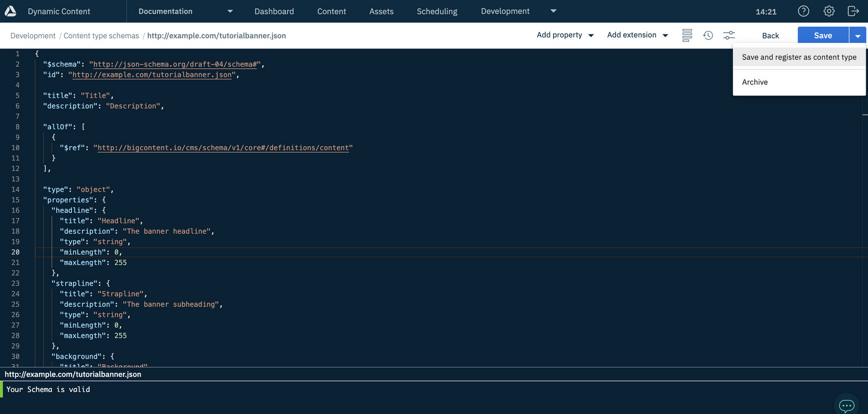This screenshot has width=868, height=414.
Task: Select Save and register as content type
Action: point(799,57)
